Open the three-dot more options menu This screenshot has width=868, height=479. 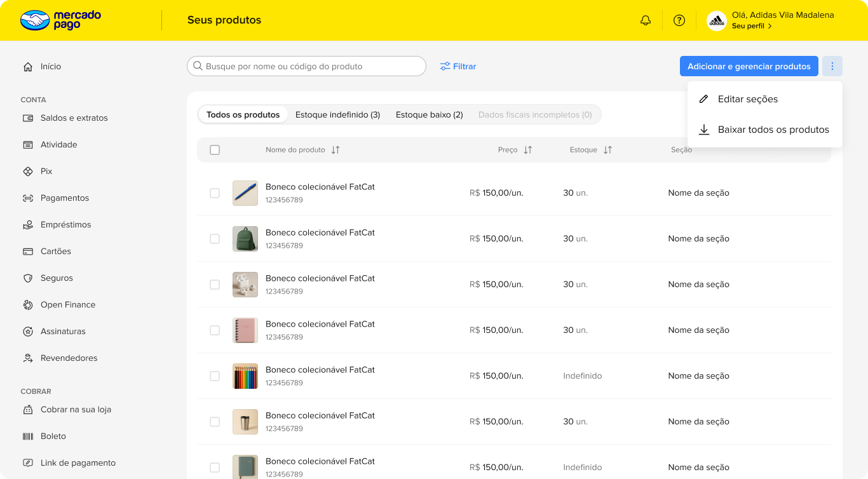point(832,66)
